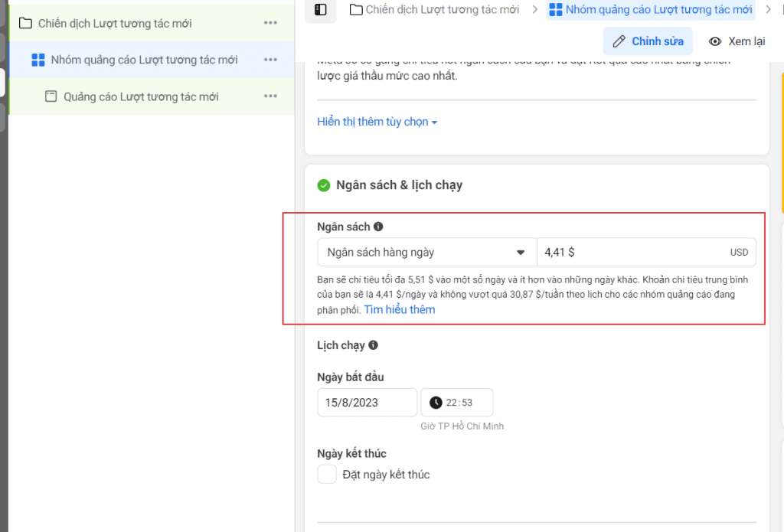Select Chiến dịch Lượt tương tác mới in sidebar tree

coord(152,23)
